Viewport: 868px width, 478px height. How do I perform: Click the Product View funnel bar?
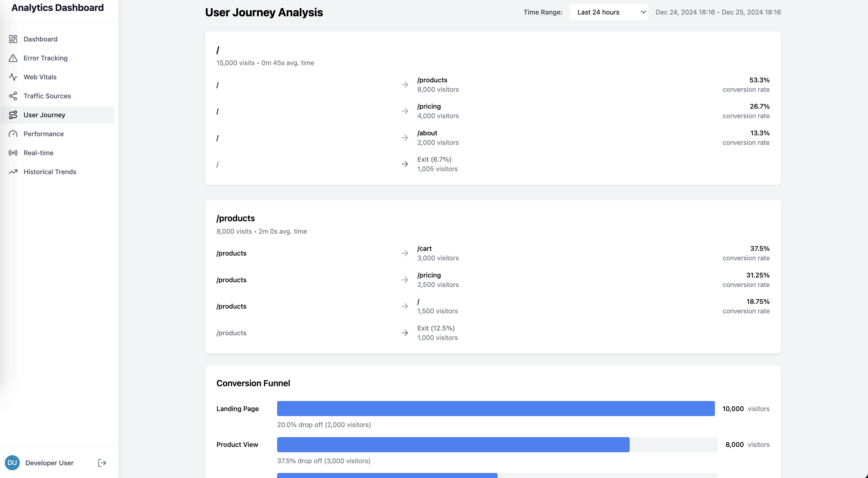pos(453,444)
